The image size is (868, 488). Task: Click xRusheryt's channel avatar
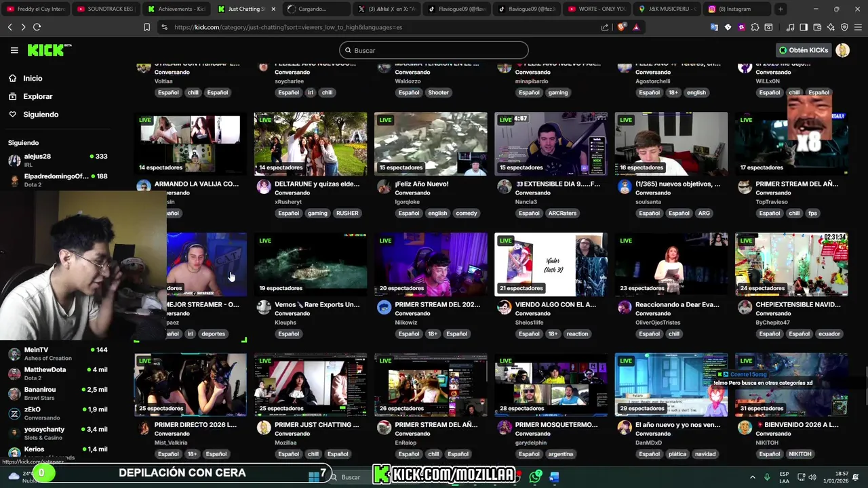click(x=264, y=186)
